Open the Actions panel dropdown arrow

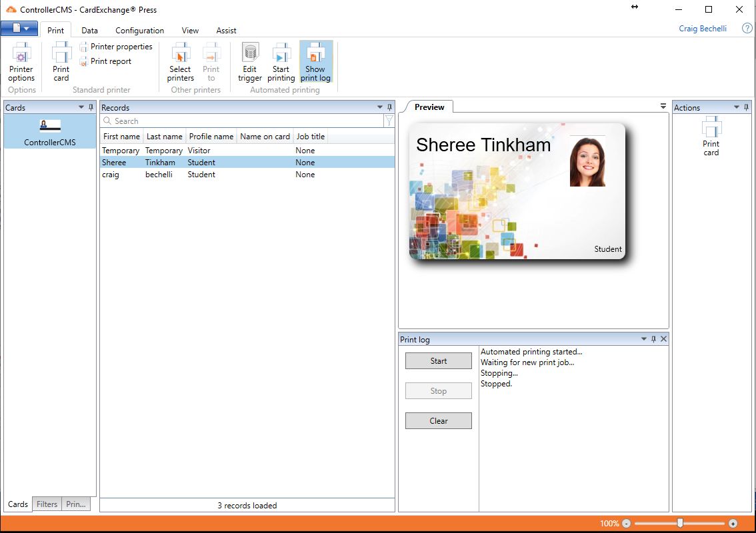pyautogui.click(x=737, y=107)
